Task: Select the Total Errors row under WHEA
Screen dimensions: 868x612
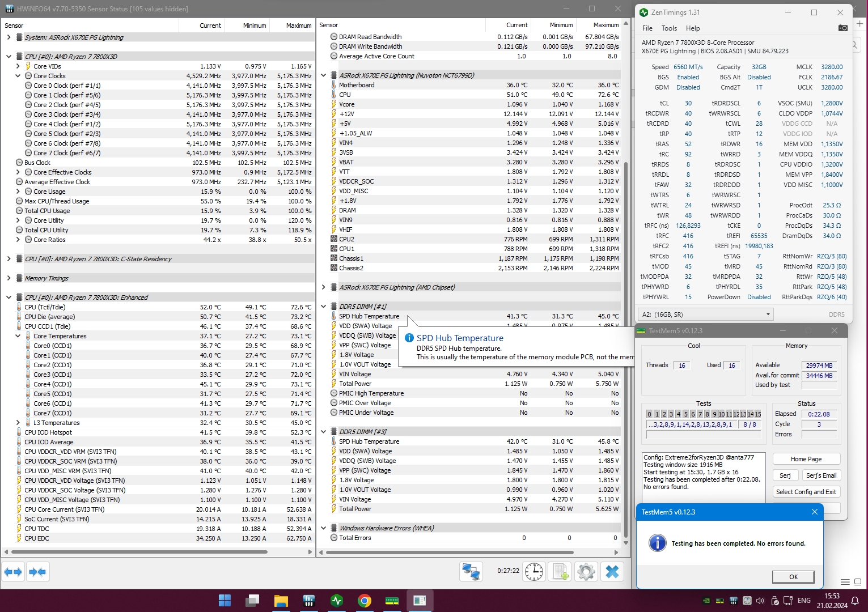Action: pos(470,538)
